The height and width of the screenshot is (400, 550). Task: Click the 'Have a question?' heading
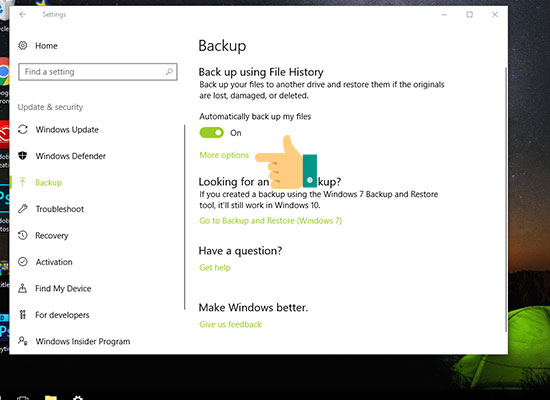(240, 251)
